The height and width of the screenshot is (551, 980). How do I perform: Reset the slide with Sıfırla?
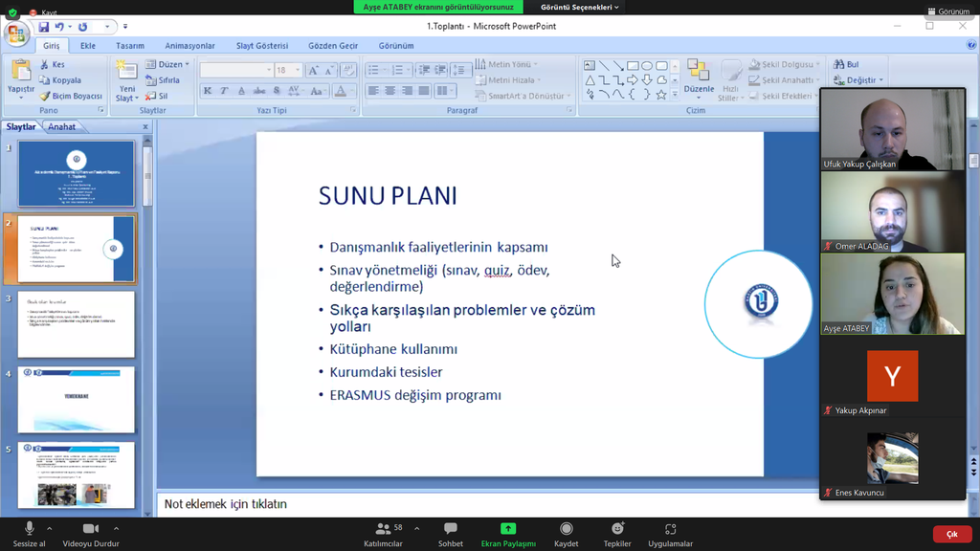(x=163, y=80)
